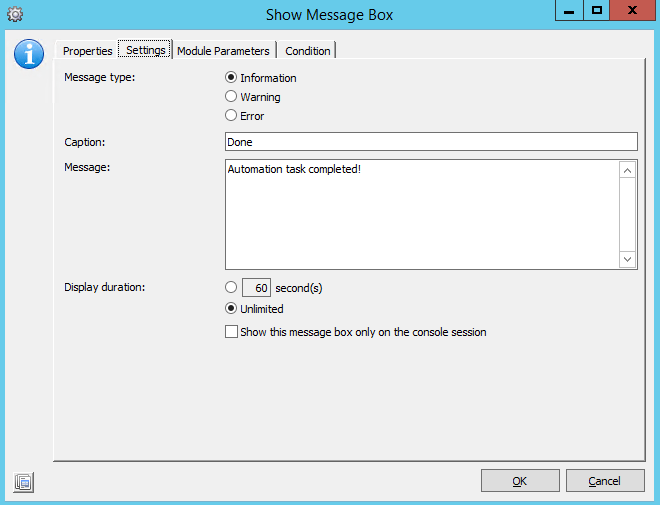Select the Error message type
Viewport: 660px width, 505px height.
pos(231,116)
